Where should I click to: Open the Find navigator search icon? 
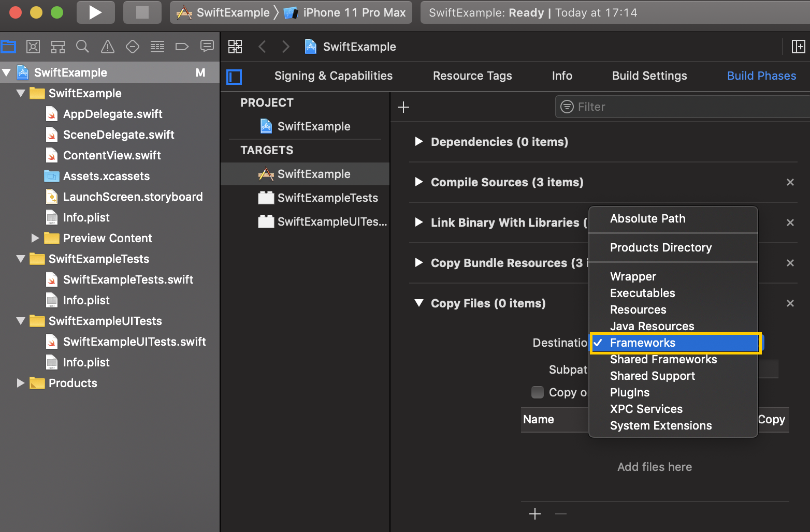click(x=82, y=47)
